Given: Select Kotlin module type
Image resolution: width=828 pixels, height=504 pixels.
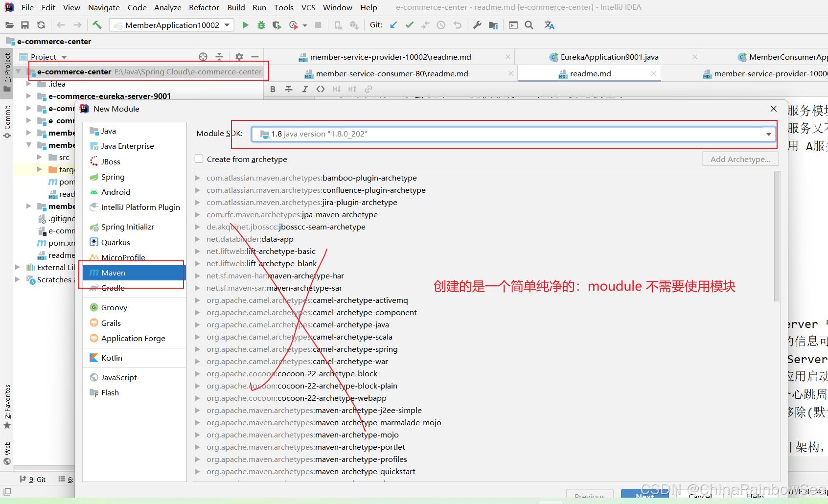Looking at the screenshot, I should (x=135, y=358).
